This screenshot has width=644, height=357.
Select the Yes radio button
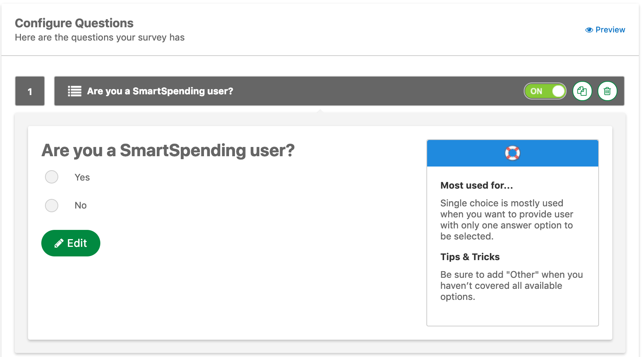[52, 177]
